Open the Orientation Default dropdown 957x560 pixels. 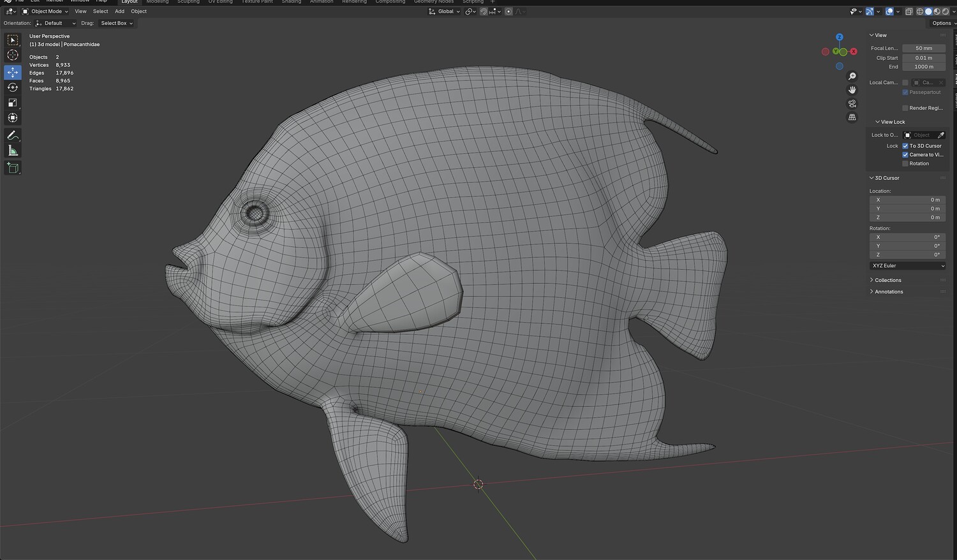[x=56, y=23]
